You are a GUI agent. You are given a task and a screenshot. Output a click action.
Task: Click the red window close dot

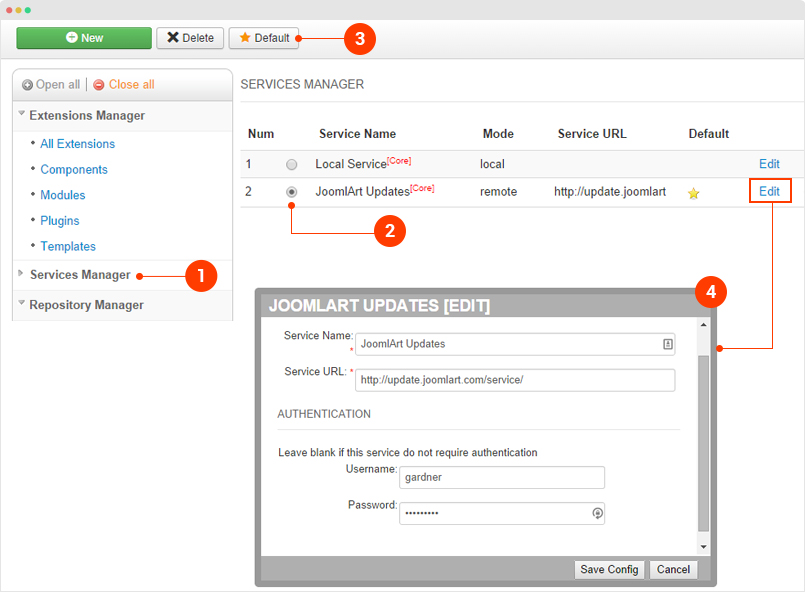click(x=9, y=10)
